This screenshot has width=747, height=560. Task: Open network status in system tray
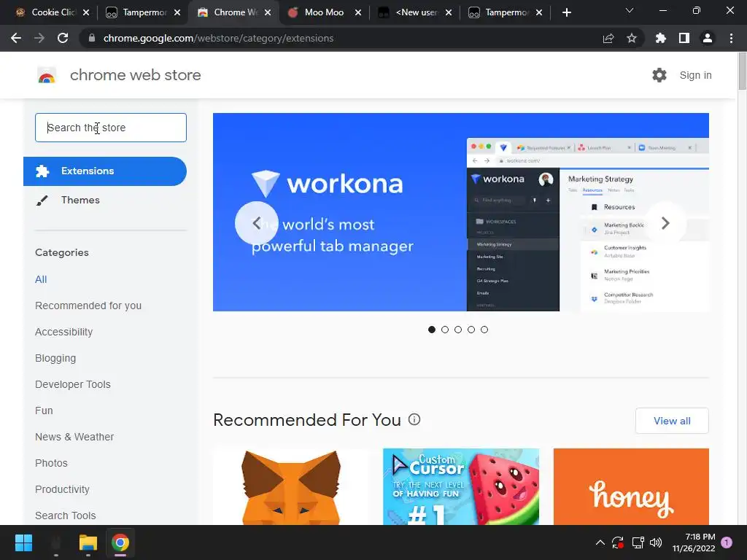(638, 542)
